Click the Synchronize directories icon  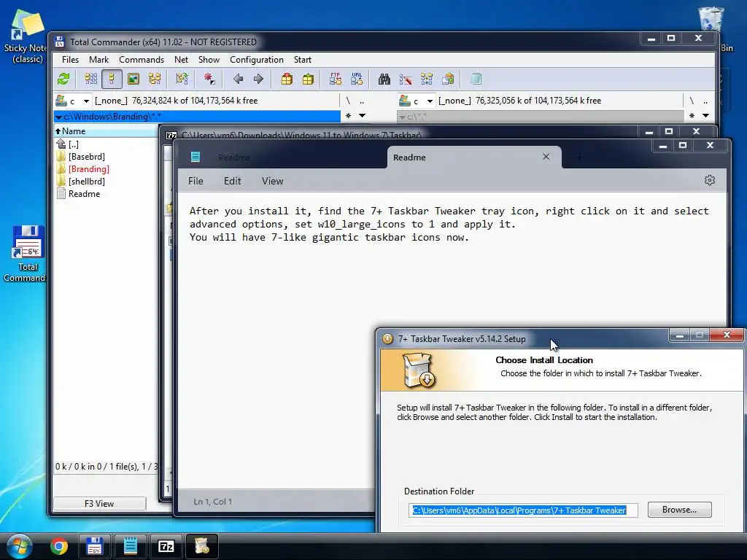point(427,79)
